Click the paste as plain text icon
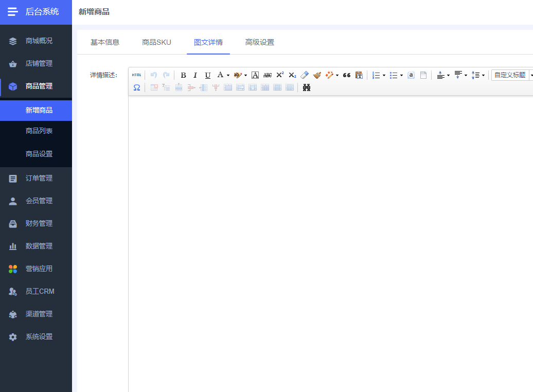 [x=359, y=75]
